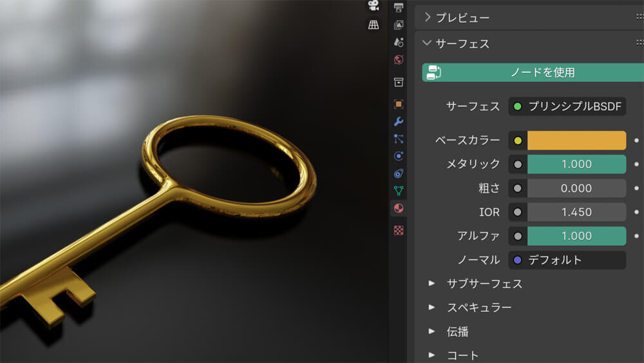Expand the コート subpanel
The width and height of the screenshot is (644, 363).
431,355
